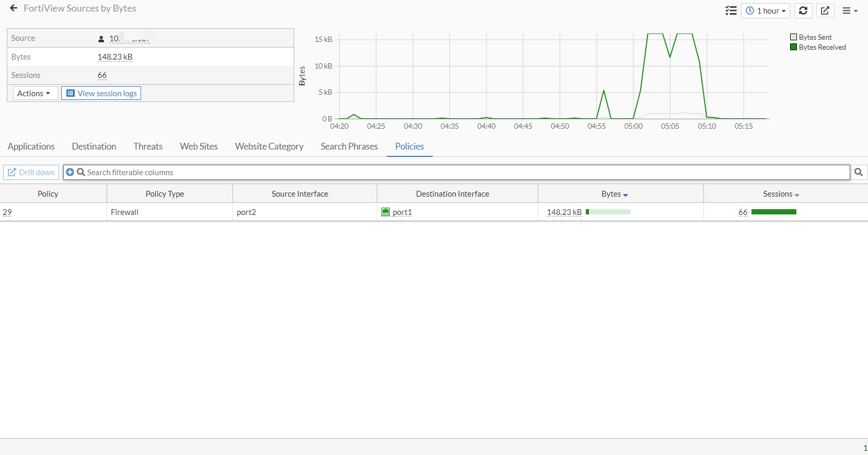Open the hamburger menu in the top toolbar
868x455 pixels.
(850, 10)
